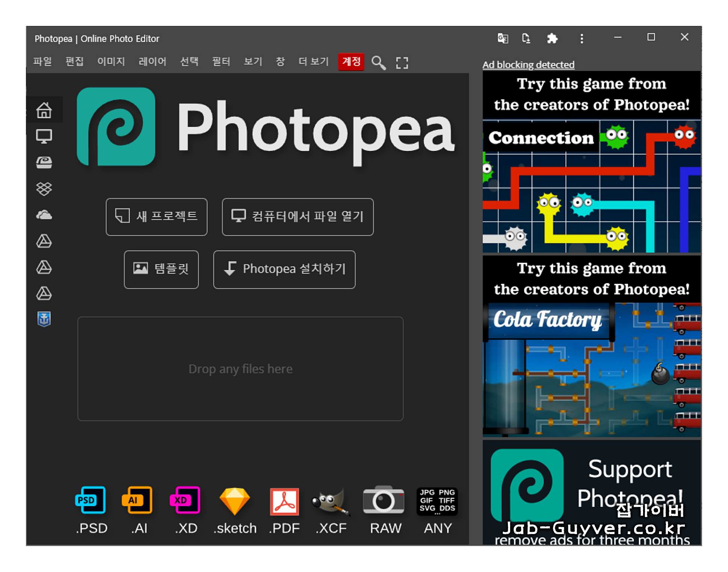Toggle fullscreen mode icon
This screenshot has height=572, width=728.
402,62
